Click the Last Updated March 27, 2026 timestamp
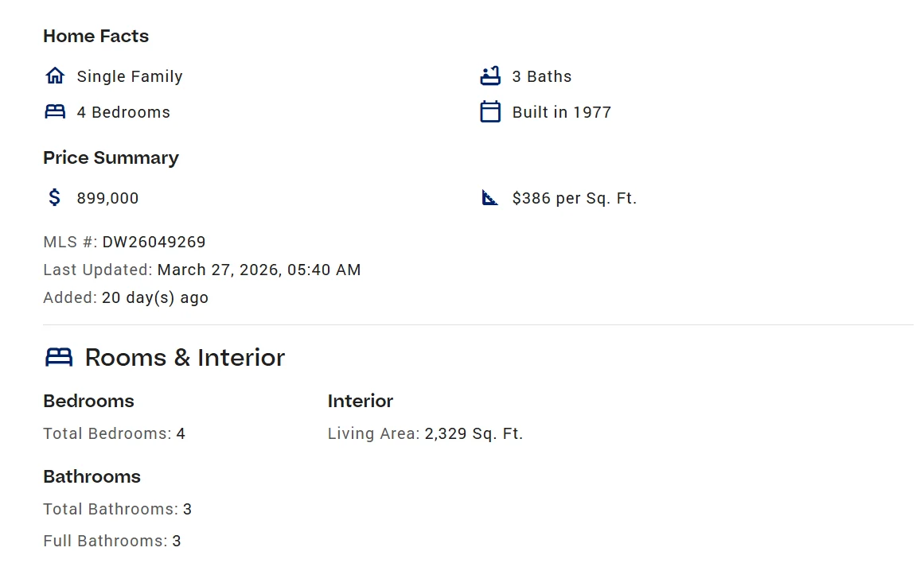This screenshot has width=924, height=563. (259, 270)
